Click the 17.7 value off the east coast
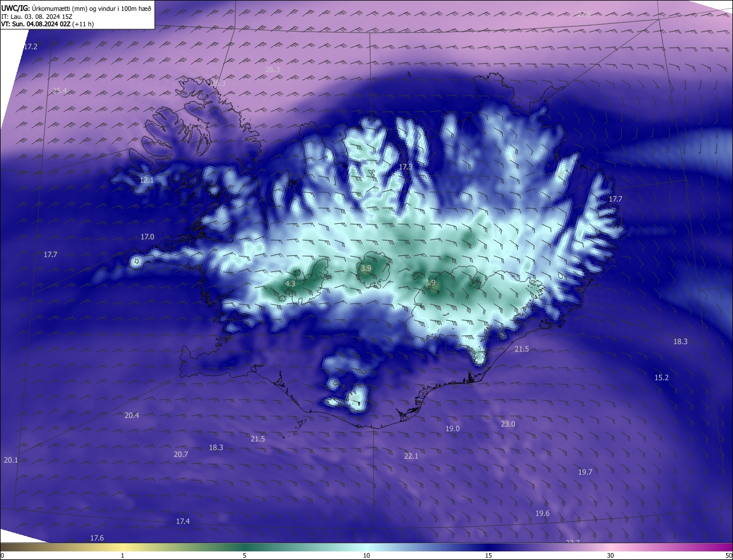The image size is (733, 560). [615, 199]
